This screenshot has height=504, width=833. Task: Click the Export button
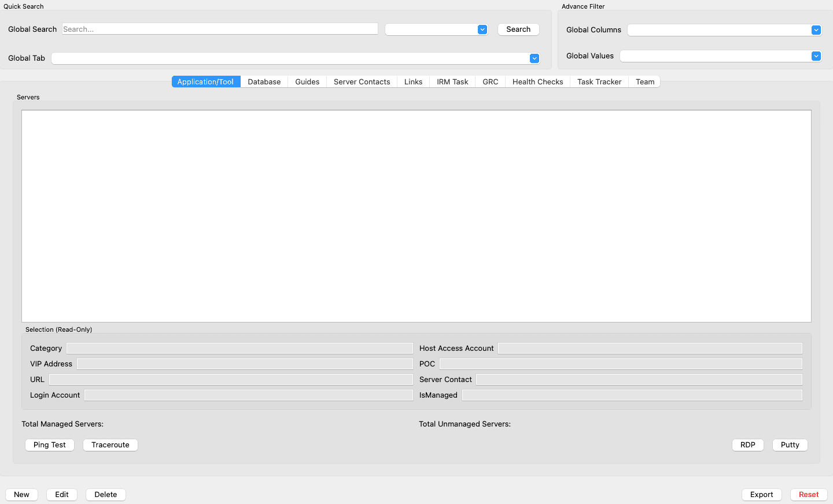pos(761,495)
